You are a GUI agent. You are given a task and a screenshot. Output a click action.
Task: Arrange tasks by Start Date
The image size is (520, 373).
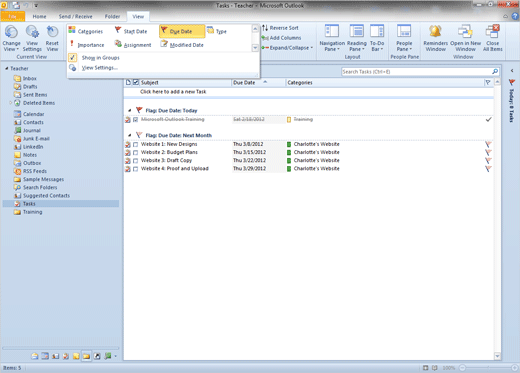point(131,31)
